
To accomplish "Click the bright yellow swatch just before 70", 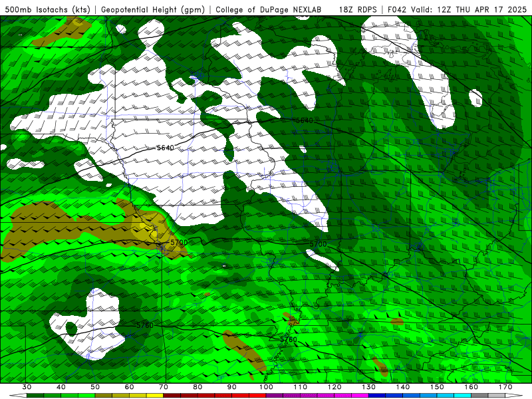I will (x=155, y=395).
